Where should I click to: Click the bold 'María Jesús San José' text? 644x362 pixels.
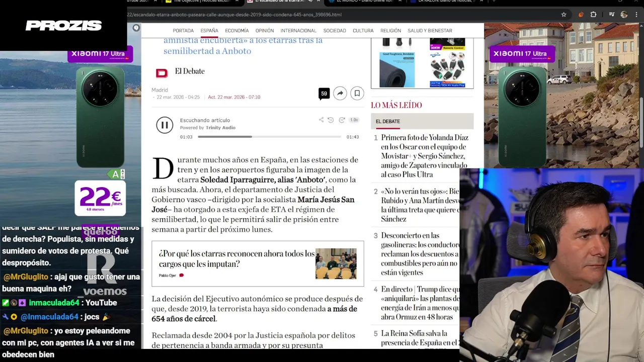coord(254,204)
